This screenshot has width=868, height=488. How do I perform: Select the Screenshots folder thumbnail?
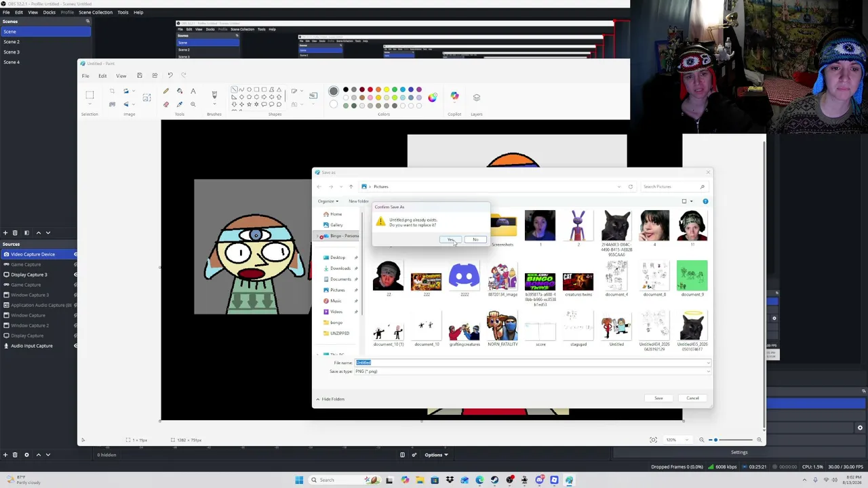(x=502, y=230)
